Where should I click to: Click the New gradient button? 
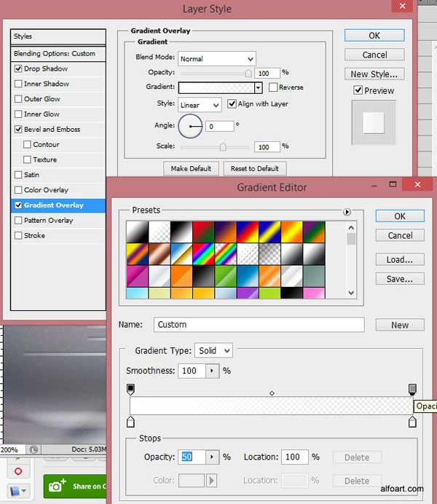pos(400,325)
